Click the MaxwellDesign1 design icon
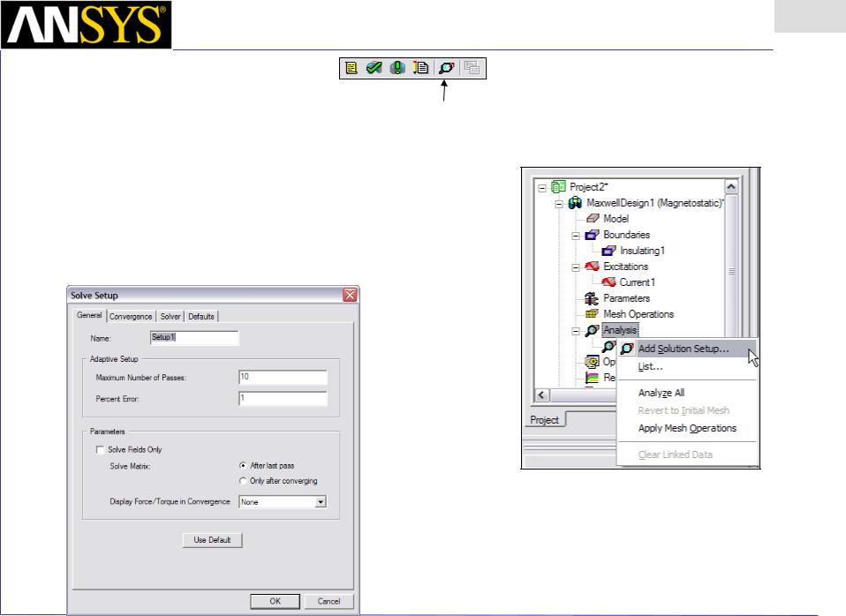846x616 pixels. pyautogui.click(x=575, y=203)
